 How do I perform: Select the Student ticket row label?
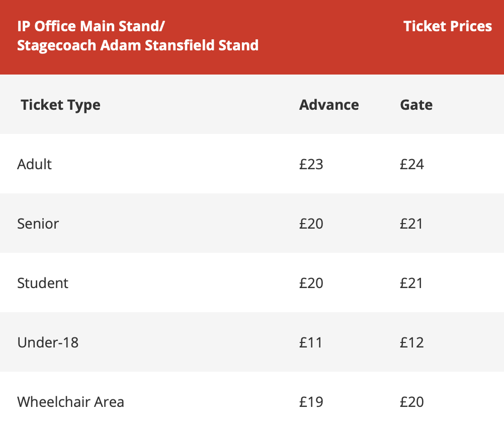click(x=42, y=283)
